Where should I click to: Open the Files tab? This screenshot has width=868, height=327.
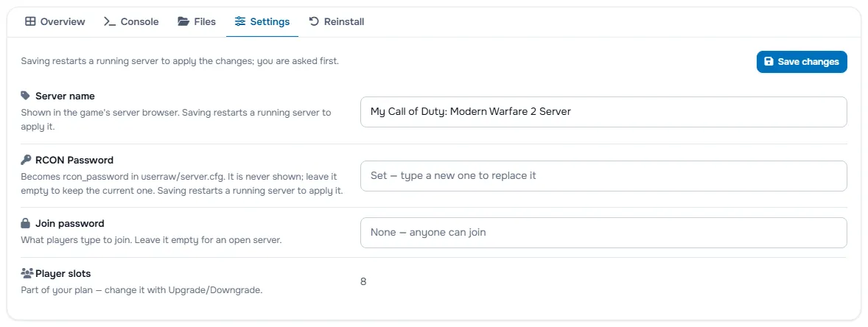point(197,21)
